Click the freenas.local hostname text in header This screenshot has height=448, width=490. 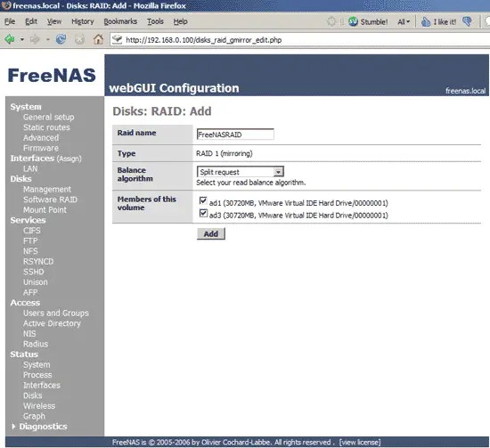click(465, 91)
